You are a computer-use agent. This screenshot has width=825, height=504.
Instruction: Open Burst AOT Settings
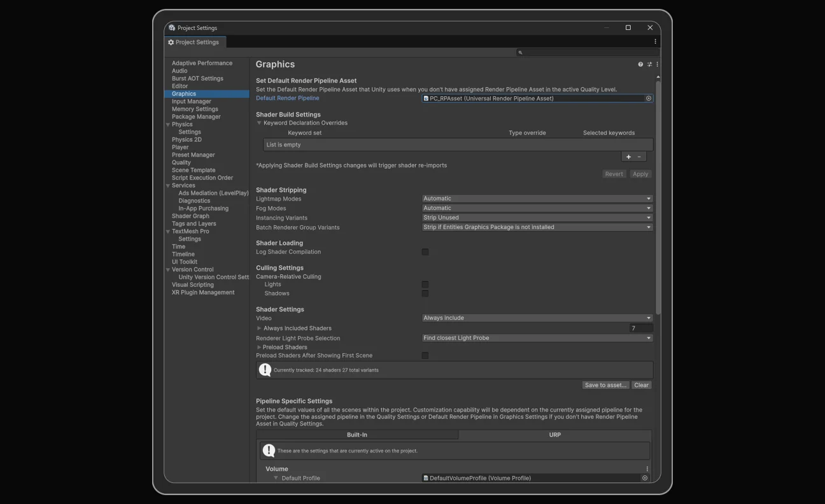(x=197, y=78)
